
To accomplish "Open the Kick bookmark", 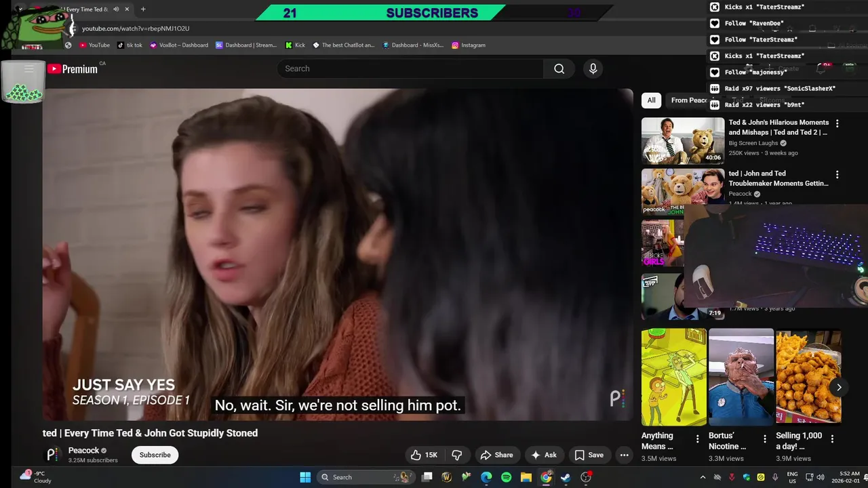I will 295,45.
